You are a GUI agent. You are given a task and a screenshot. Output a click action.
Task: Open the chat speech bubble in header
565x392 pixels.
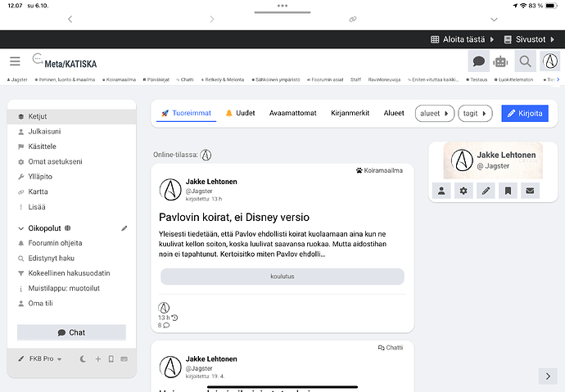point(478,61)
